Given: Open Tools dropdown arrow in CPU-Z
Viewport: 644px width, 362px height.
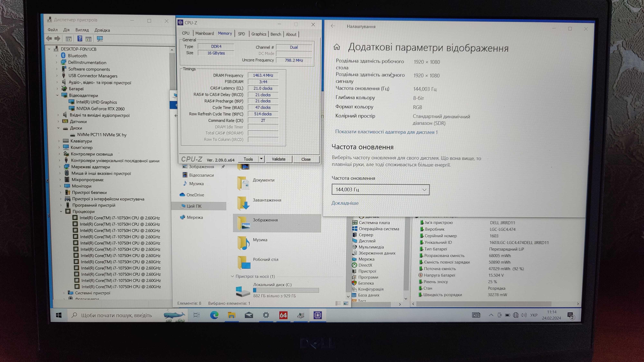Looking at the screenshot, I should point(261,159).
